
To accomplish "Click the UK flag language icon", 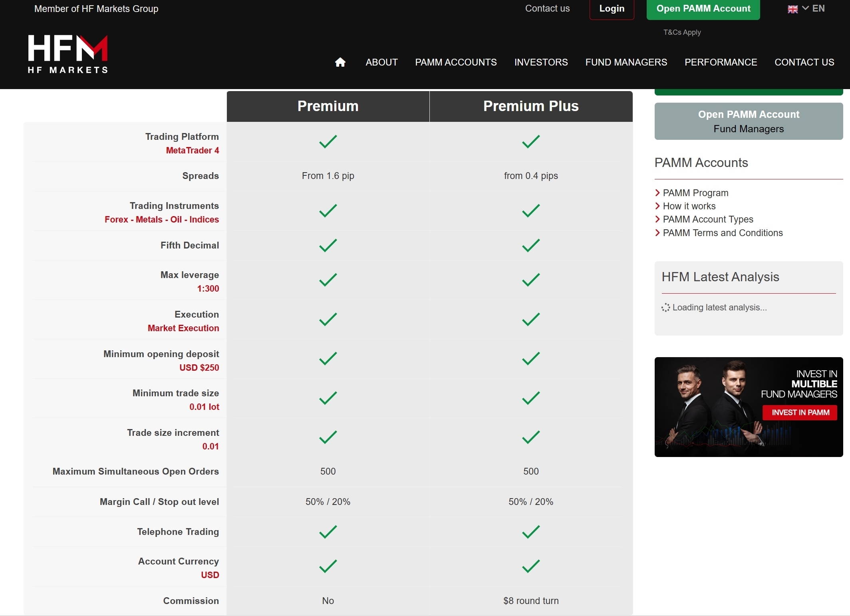I will (x=792, y=9).
